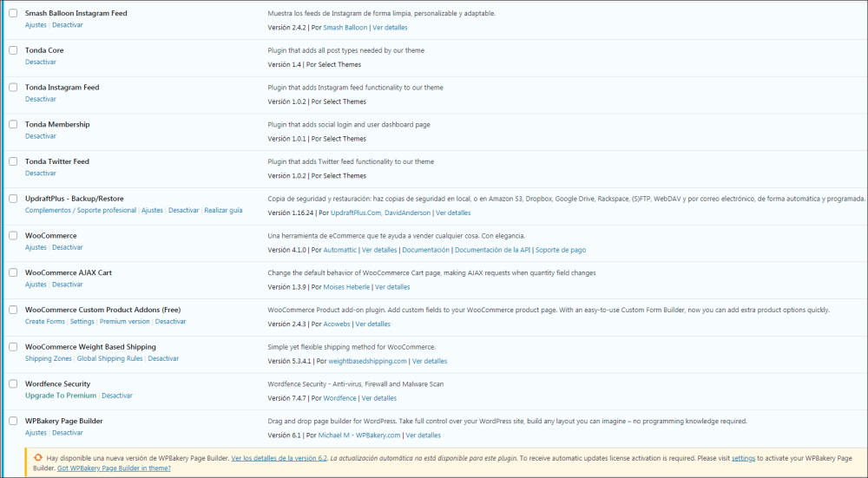Open DavidAnderson author link
Image resolution: width=868 pixels, height=478 pixels.
pyautogui.click(x=408, y=213)
